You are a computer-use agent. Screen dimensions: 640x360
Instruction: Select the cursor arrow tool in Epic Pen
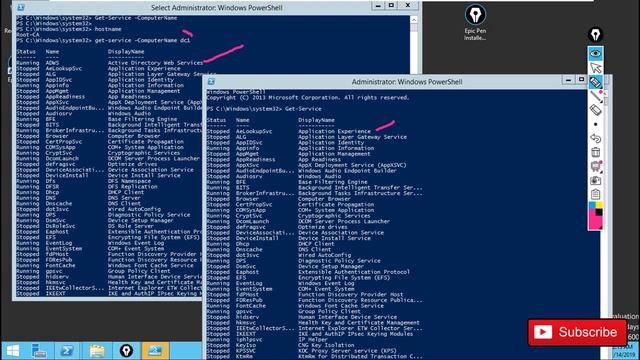tap(596, 68)
